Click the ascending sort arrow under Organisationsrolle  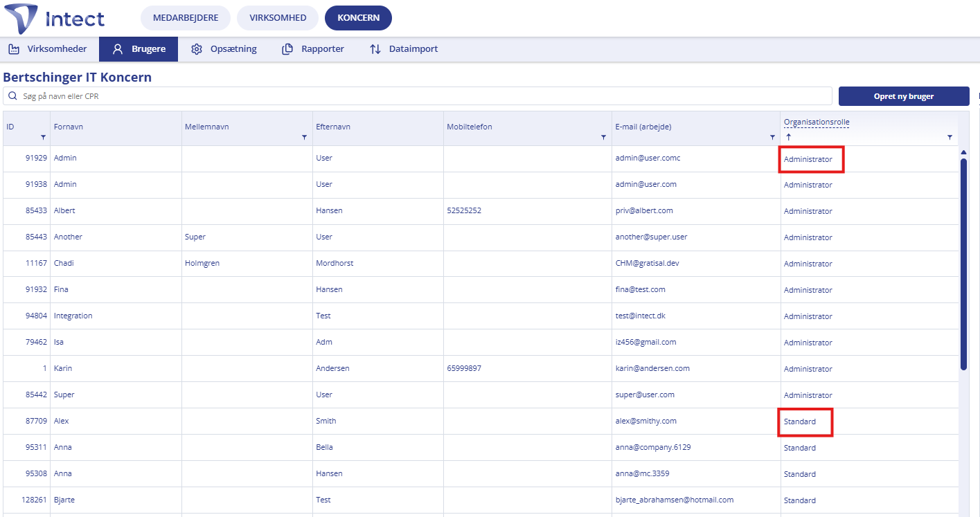coord(788,137)
